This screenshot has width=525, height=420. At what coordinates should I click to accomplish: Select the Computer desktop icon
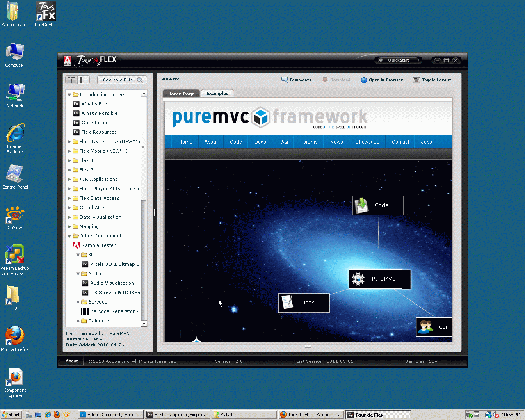(15, 55)
